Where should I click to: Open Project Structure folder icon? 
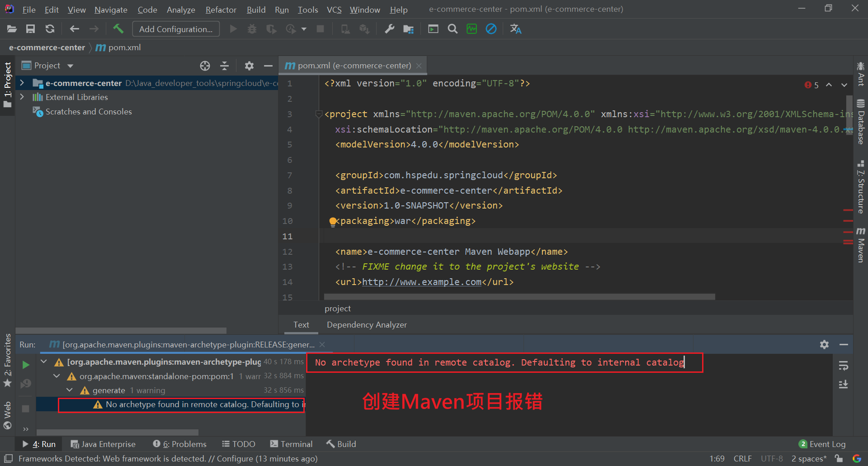click(x=408, y=29)
